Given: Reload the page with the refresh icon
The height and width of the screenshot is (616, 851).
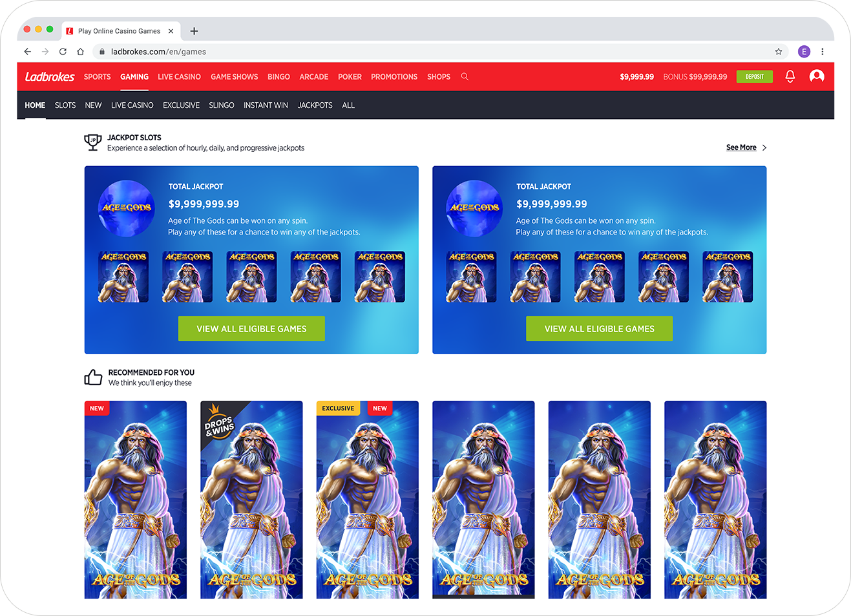Looking at the screenshot, I should [63, 52].
